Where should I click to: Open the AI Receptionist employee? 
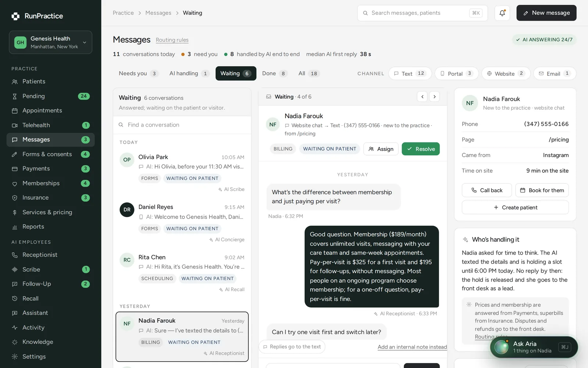[51, 255]
